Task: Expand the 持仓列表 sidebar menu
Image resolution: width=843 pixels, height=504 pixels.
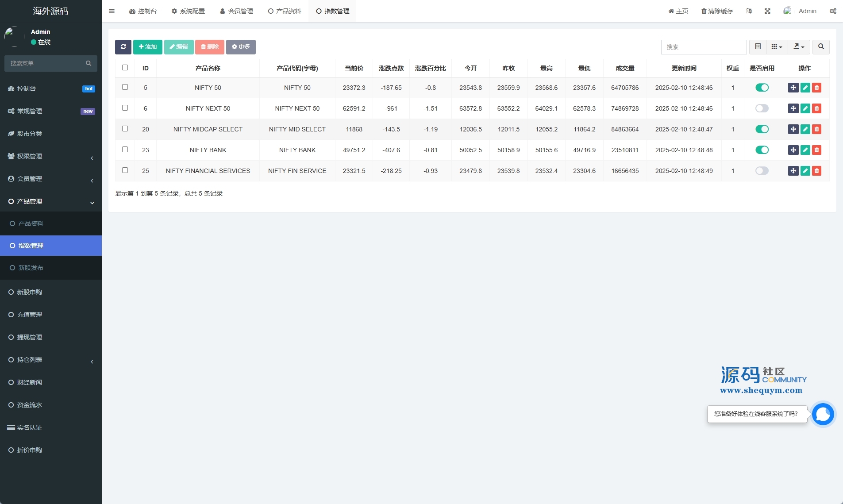Action: pos(51,360)
